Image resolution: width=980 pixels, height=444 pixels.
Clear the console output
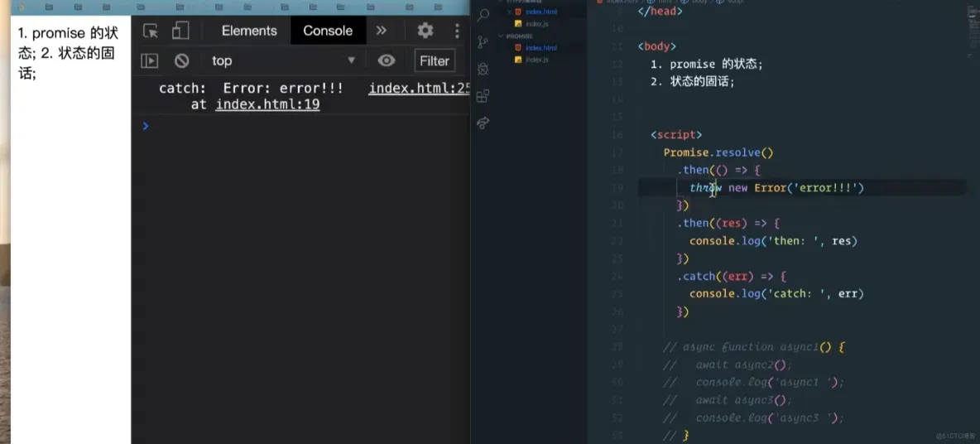(182, 60)
